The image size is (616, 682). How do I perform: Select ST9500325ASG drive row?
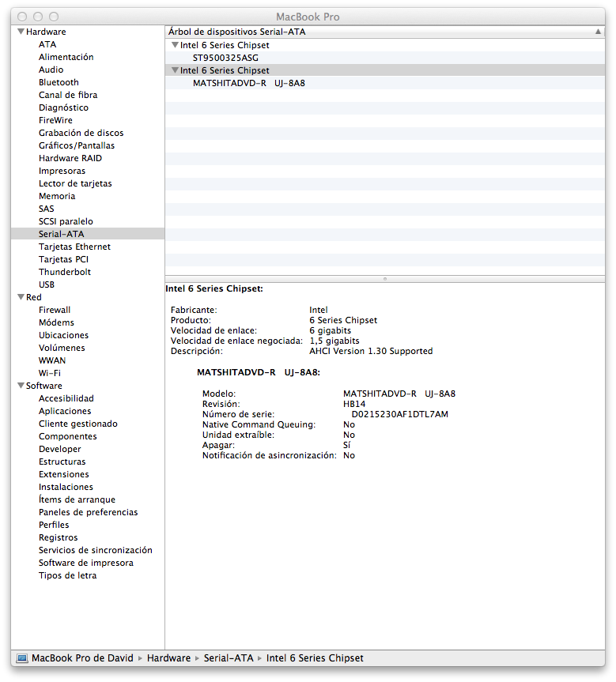(385, 58)
